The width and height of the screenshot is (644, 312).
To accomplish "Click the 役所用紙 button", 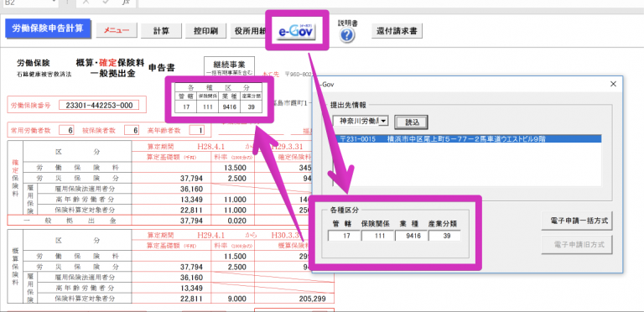I will pos(248,31).
